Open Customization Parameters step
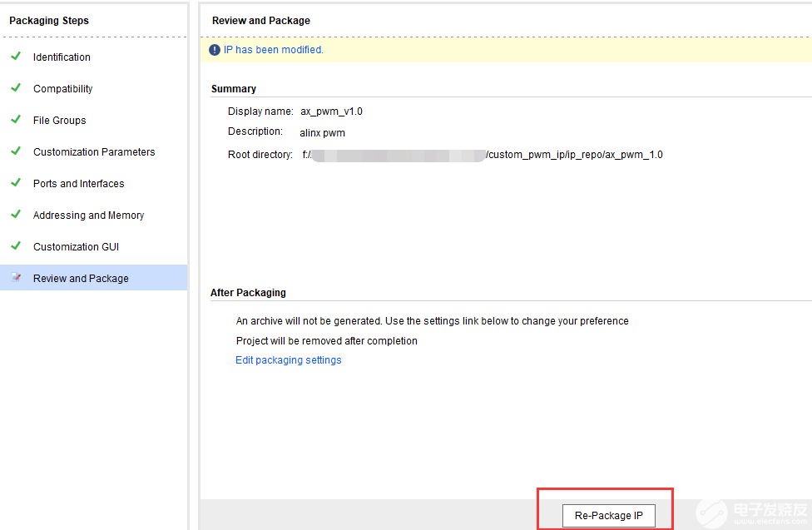 click(x=94, y=152)
